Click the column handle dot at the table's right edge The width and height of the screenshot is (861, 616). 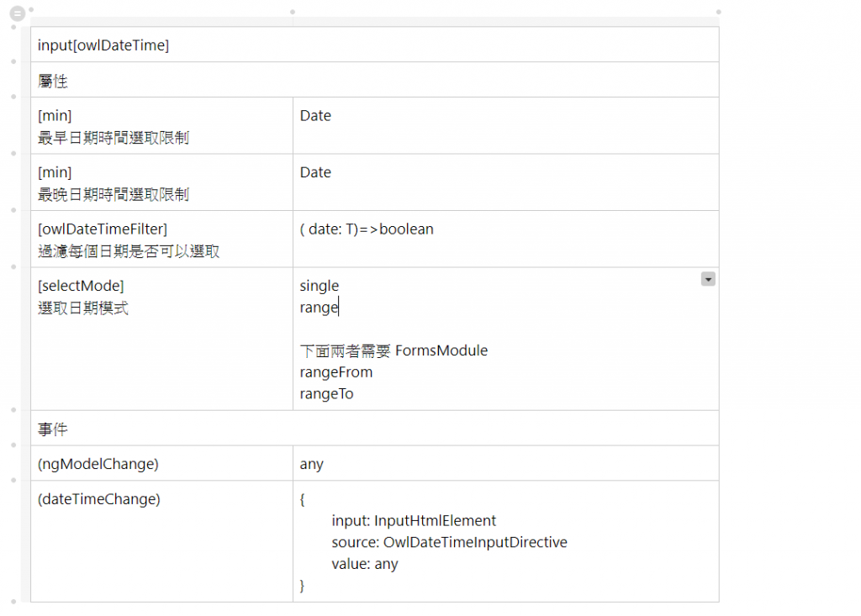(x=719, y=12)
